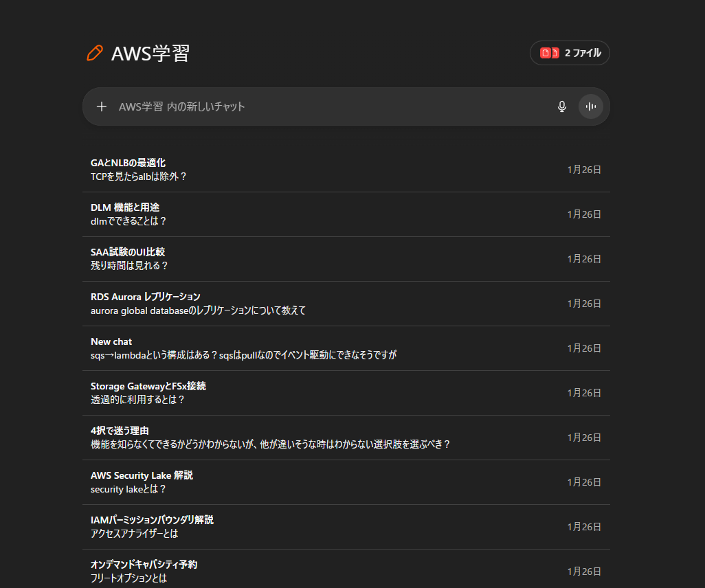Screen dimensions: 705x588
Task: Open the IAMパーミッションバウンダリ解説 chat
Action: [346, 526]
